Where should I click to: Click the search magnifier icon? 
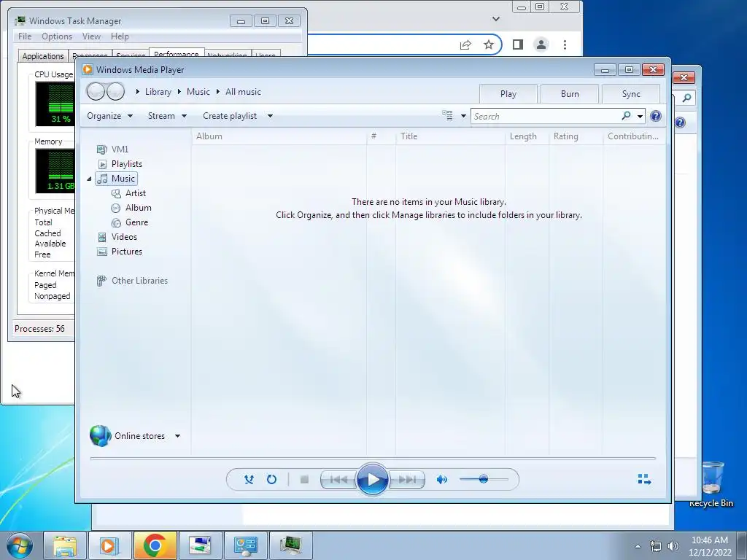point(626,116)
